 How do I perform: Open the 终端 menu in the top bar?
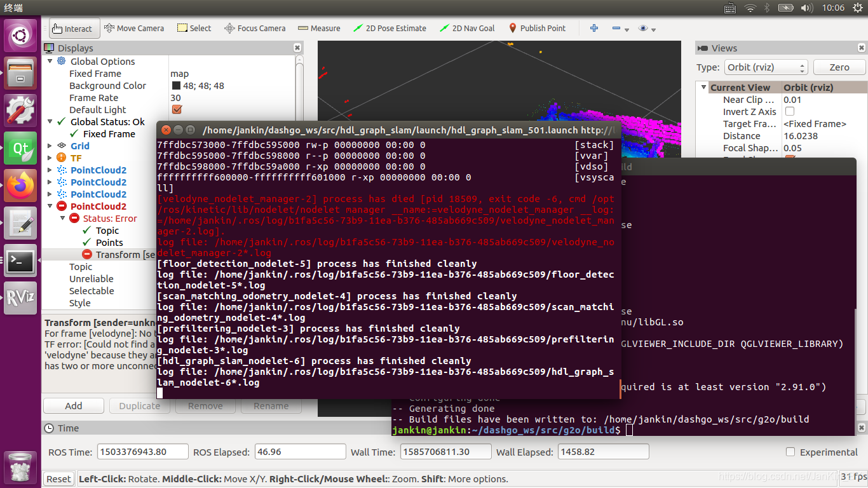[x=13, y=8]
